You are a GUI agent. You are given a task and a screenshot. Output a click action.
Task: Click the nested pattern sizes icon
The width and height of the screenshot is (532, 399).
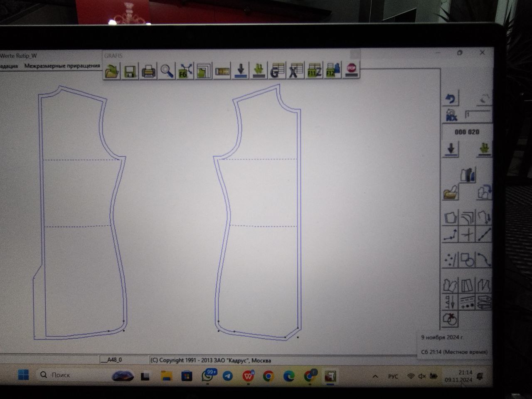(x=203, y=71)
